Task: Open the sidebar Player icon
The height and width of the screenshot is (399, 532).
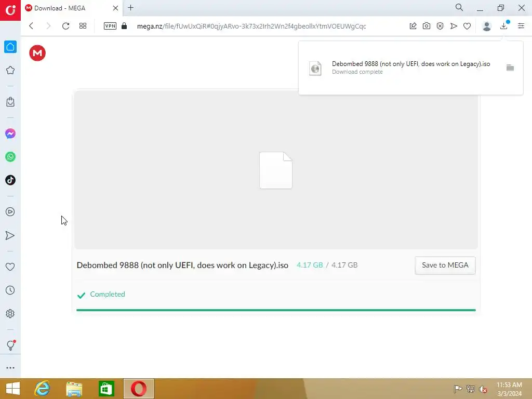Action: pyautogui.click(x=10, y=212)
